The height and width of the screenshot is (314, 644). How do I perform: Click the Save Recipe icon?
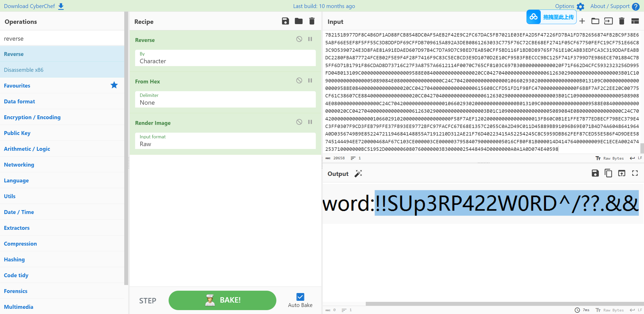(285, 22)
